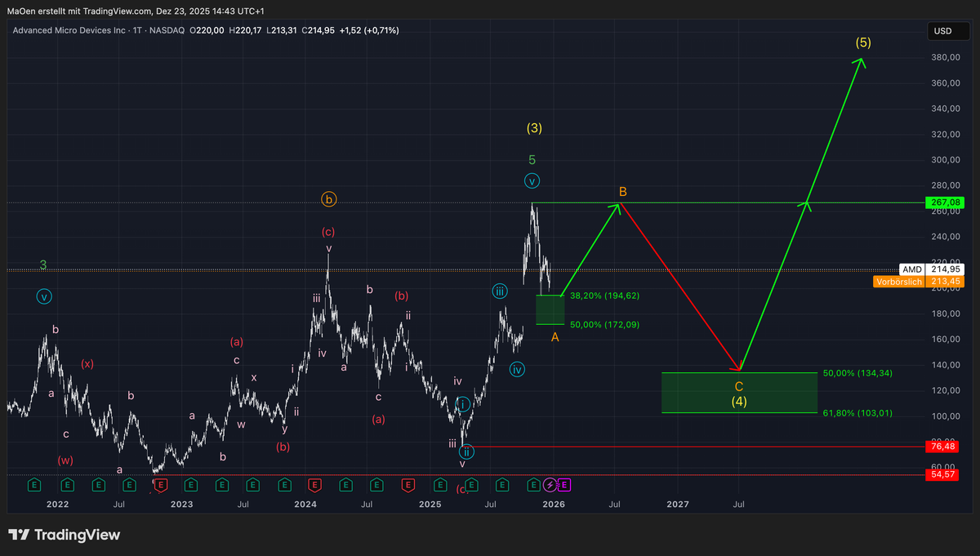Click the green 267,08 price label

(x=944, y=202)
